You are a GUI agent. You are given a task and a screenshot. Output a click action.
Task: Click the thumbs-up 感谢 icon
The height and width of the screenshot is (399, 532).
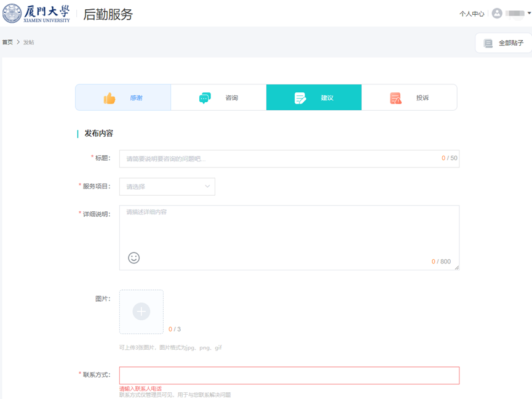click(109, 98)
